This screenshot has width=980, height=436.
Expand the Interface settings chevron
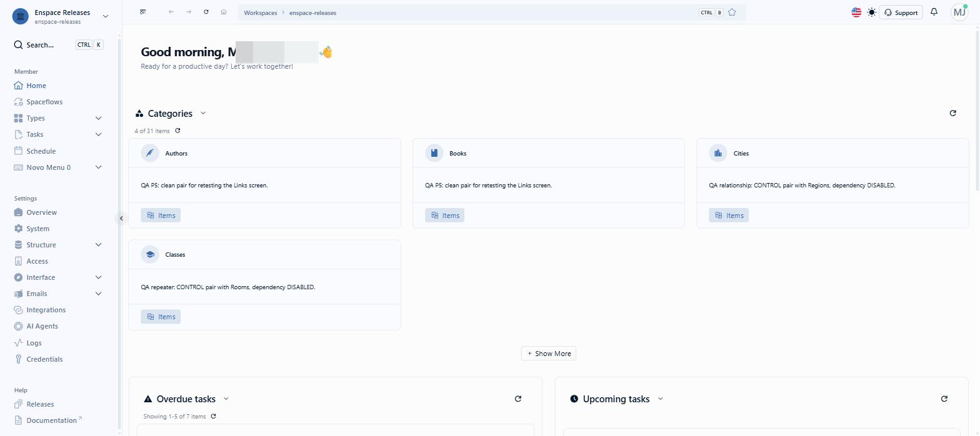click(x=98, y=277)
